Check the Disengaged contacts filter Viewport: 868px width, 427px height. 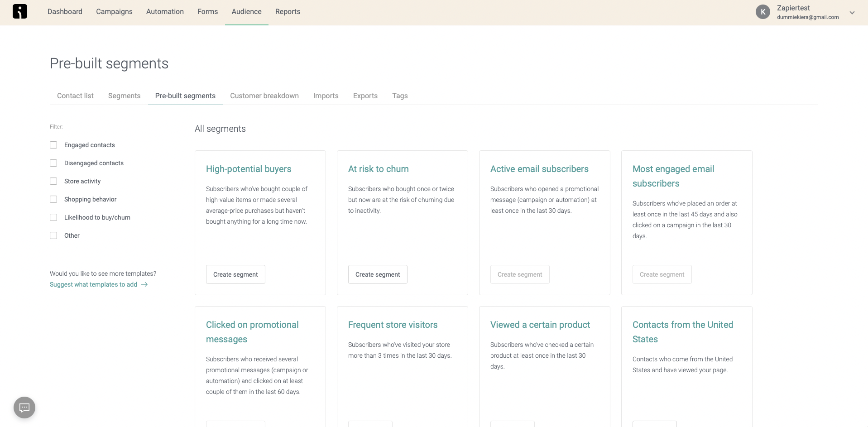click(53, 163)
